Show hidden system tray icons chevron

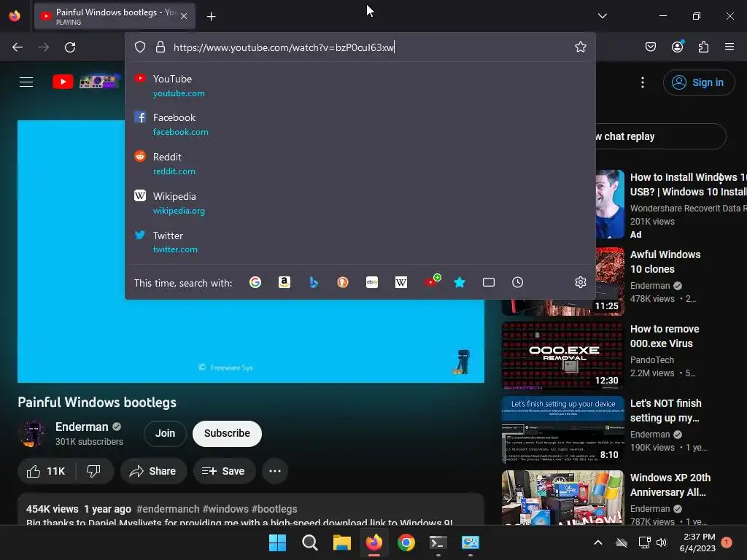(598, 542)
